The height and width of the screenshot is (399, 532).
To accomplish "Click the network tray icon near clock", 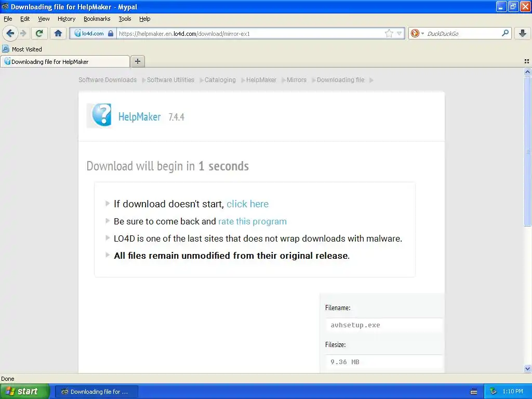I will [x=493, y=391].
